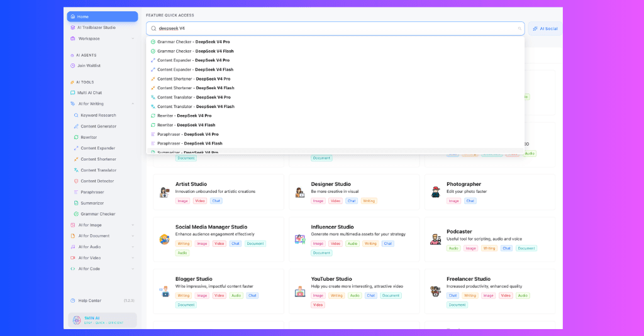This screenshot has width=644, height=336.
Task: Click the Influencer Studio avatar icon
Action: click(x=300, y=239)
